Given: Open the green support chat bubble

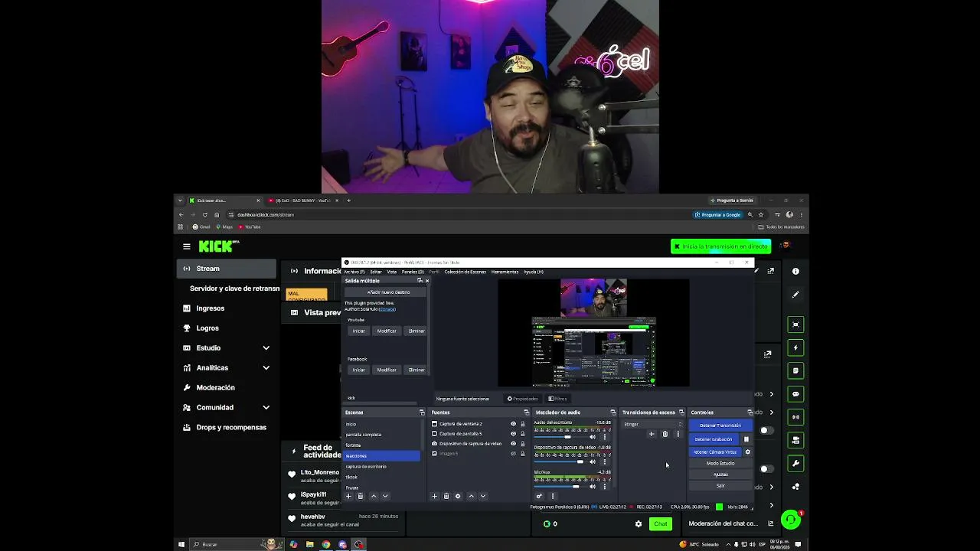Looking at the screenshot, I should tap(791, 520).
